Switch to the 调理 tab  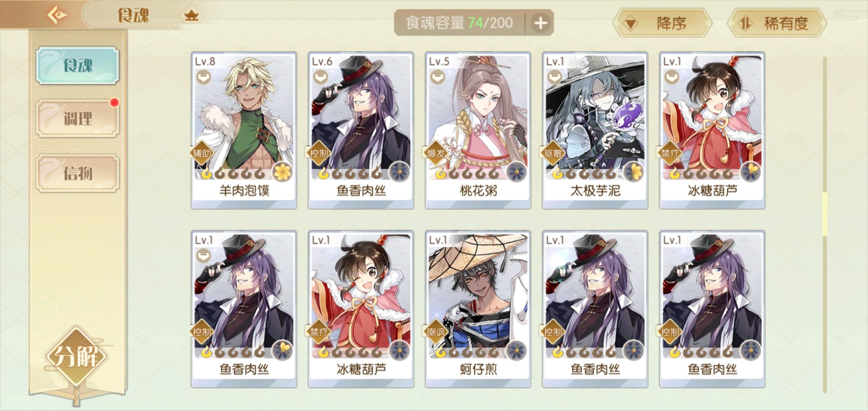(x=78, y=118)
